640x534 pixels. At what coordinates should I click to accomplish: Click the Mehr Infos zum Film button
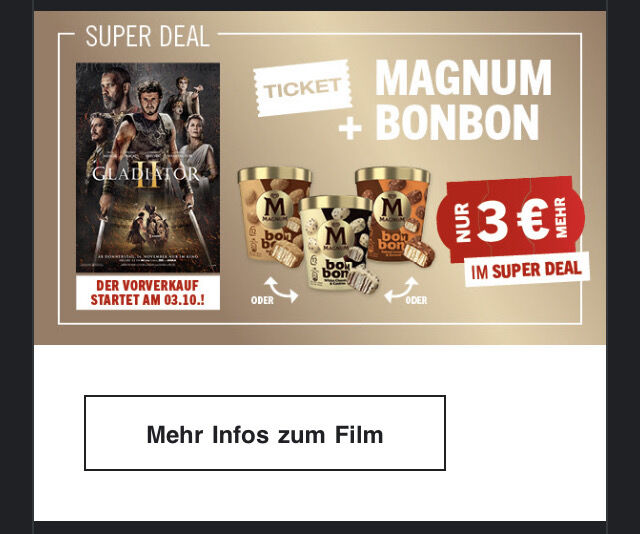click(x=264, y=433)
